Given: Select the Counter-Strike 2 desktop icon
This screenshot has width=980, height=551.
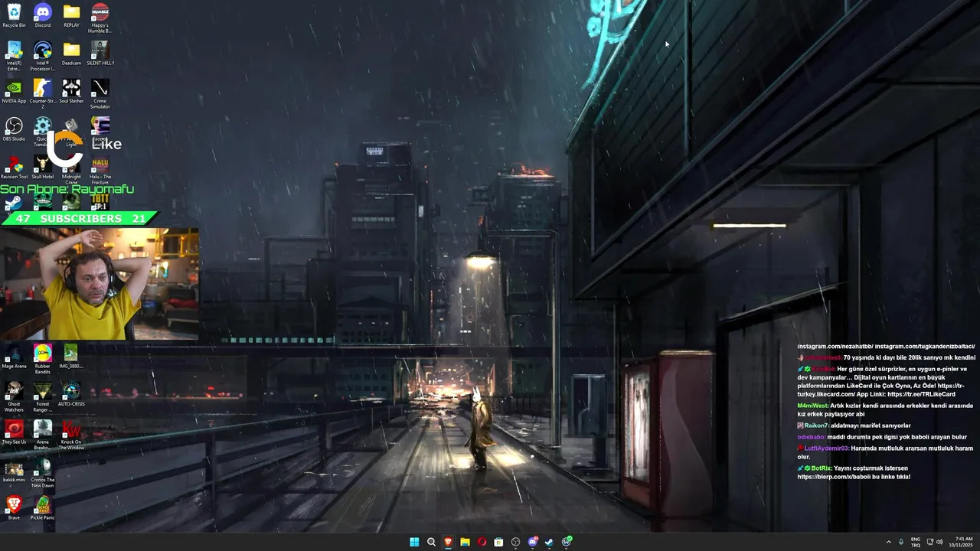Looking at the screenshot, I should pos(43,94).
